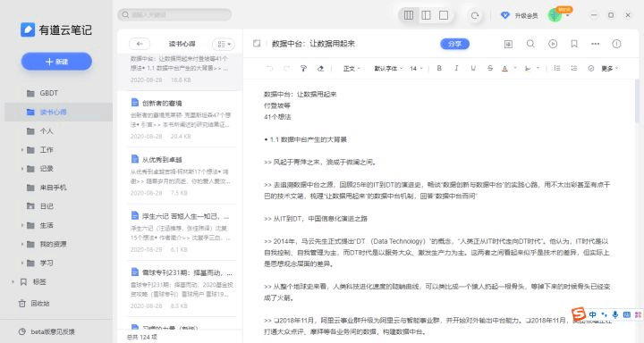
Task: Toggle the first list style icon in toolbar
Action: (x=557, y=68)
